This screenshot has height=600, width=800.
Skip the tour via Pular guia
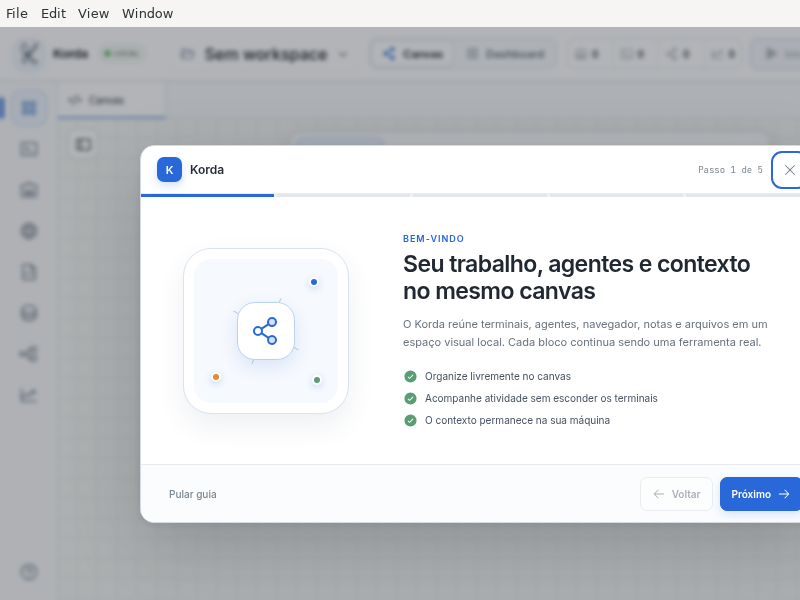[193, 494]
